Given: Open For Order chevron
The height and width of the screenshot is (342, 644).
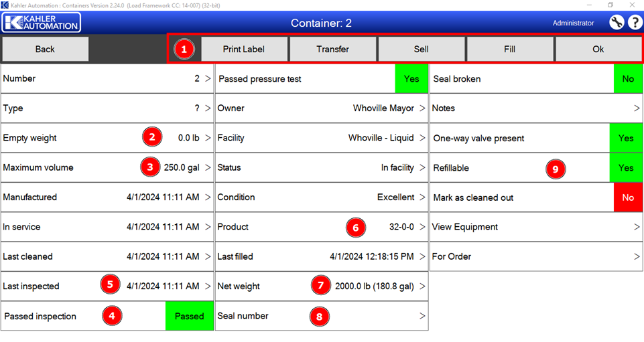Looking at the screenshot, I should [x=637, y=256].
